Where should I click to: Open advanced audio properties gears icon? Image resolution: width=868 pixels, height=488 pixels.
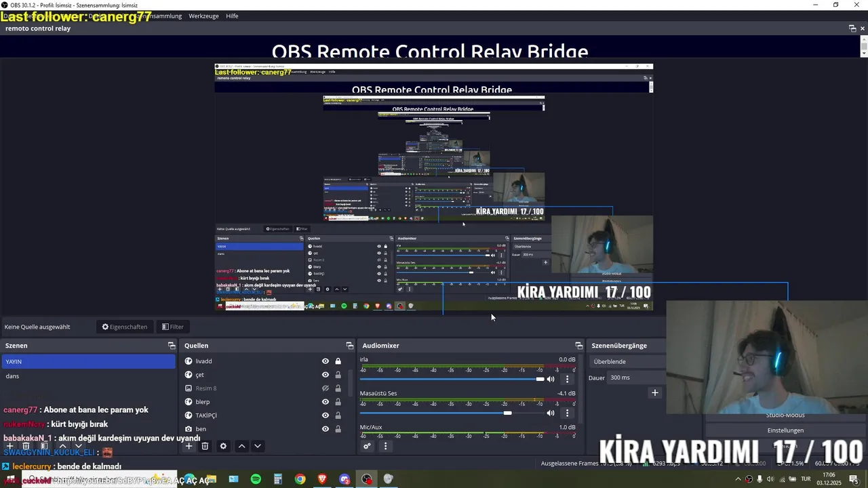pos(367,446)
